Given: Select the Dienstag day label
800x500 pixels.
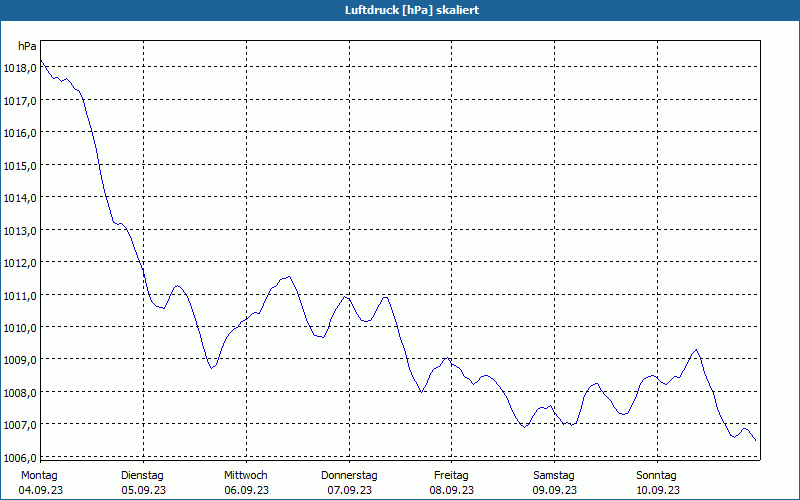Looking at the screenshot, I should pyautogui.click(x=143, y=475).
